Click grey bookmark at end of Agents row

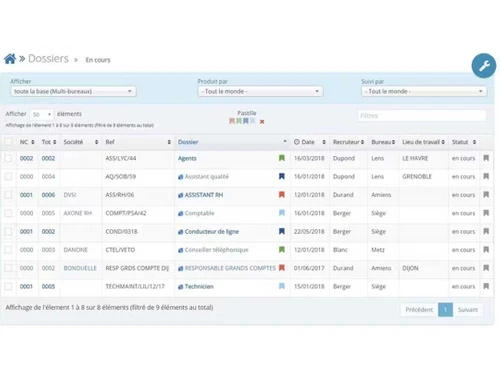click(x=486, y=158)
